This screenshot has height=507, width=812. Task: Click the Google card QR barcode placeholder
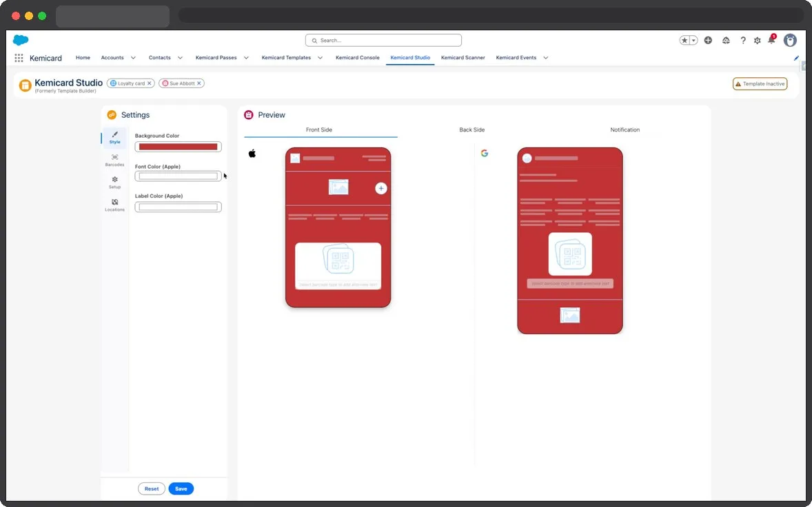(x=569, y=254)
